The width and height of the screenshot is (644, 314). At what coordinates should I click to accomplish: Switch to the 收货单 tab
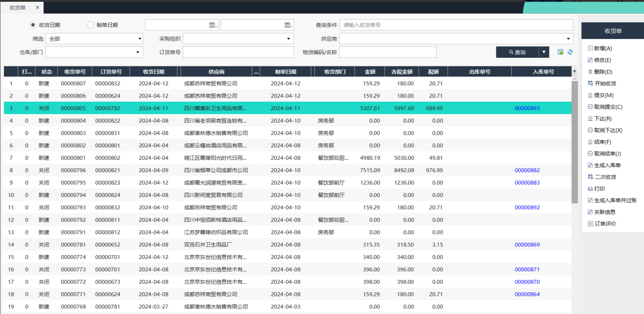18,8
